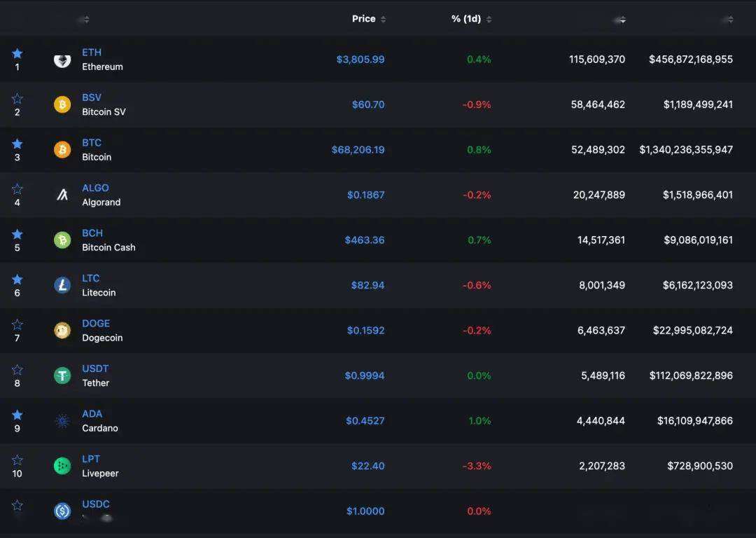Viewport: 756px width, 538px height.
Task: Unfavorite Ethereum by clicking its star
Action: coord(17,53)
